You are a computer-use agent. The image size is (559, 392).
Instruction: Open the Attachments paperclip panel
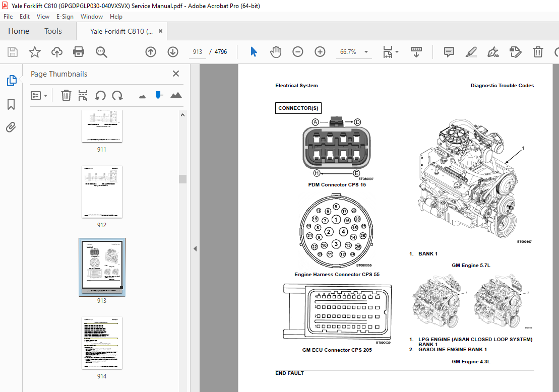11,127
